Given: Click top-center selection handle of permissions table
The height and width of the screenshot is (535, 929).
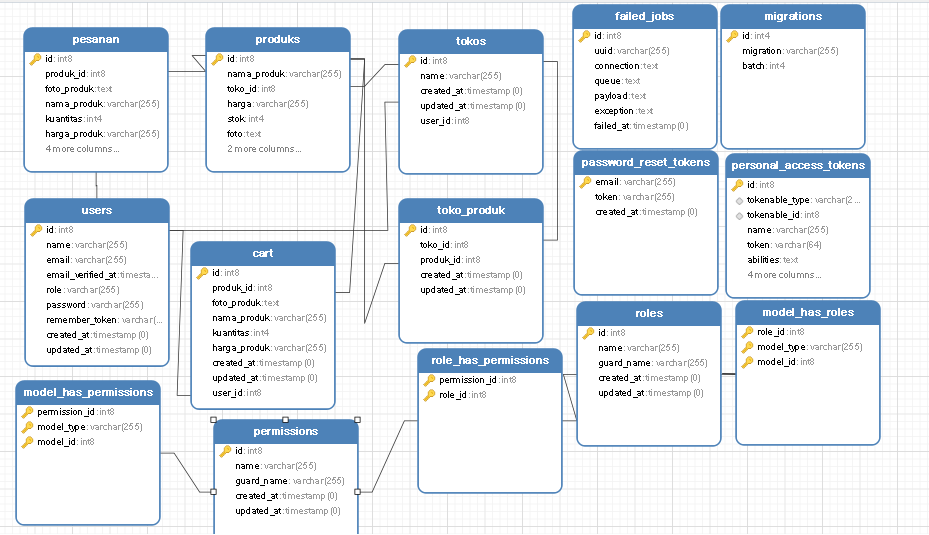Looking at the screenshot, I should [286, 419].
